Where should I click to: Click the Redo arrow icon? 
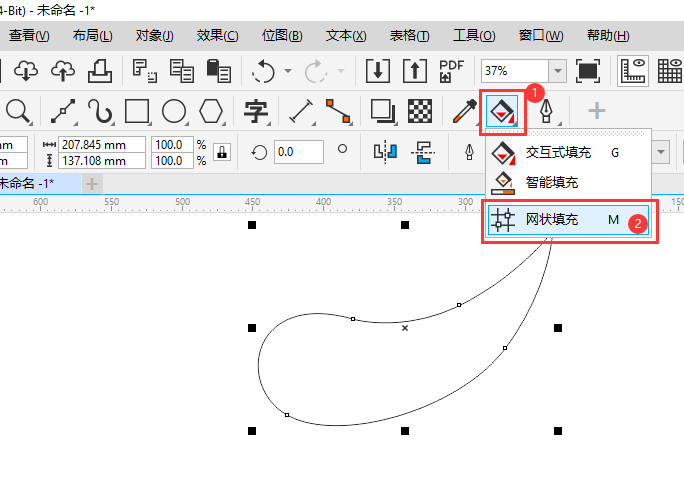point(316,71)
